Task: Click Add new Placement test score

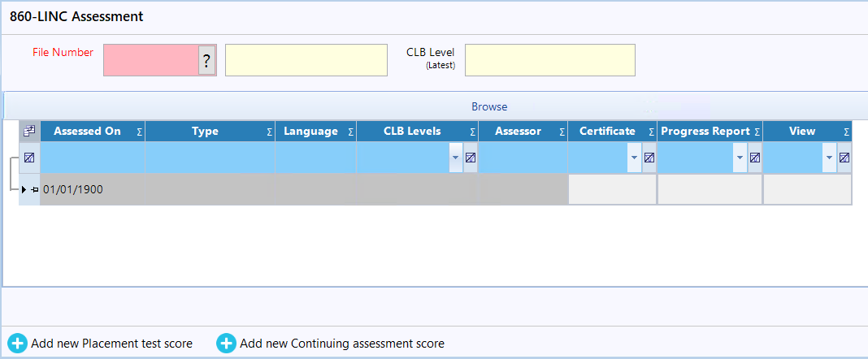Action: click(x=112, y=344)
